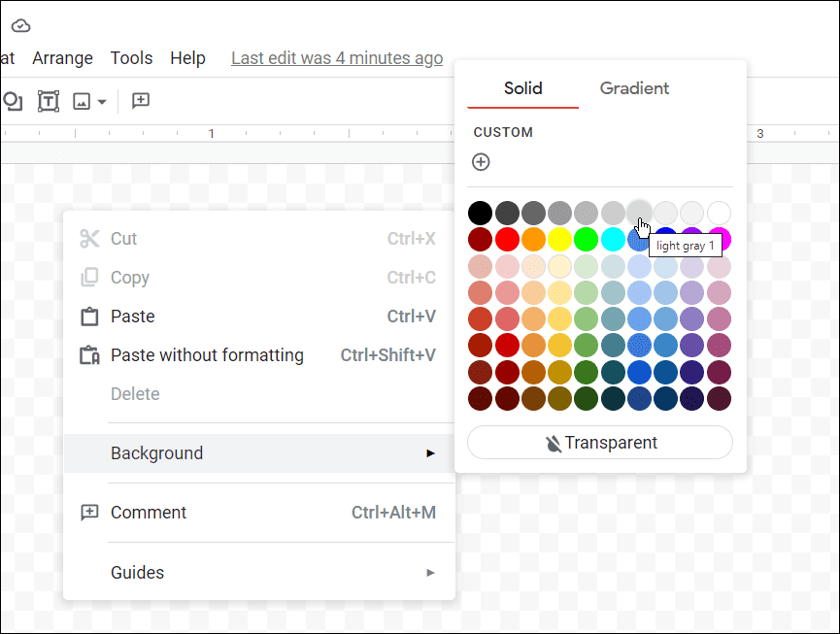Choose Paste without formatting text entry
The width and height of the screenshot is (840, 634).
207,355
